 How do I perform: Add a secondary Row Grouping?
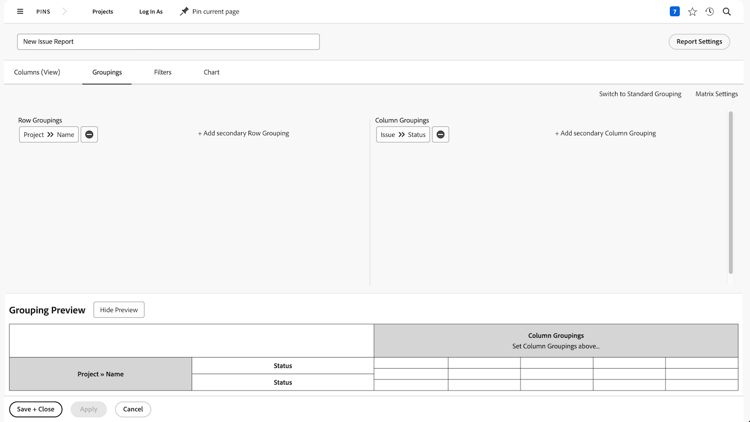(243, 133)
